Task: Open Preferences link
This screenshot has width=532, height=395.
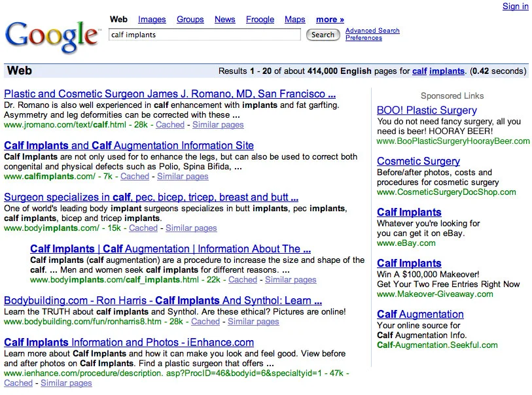Action: pos(364,38)
